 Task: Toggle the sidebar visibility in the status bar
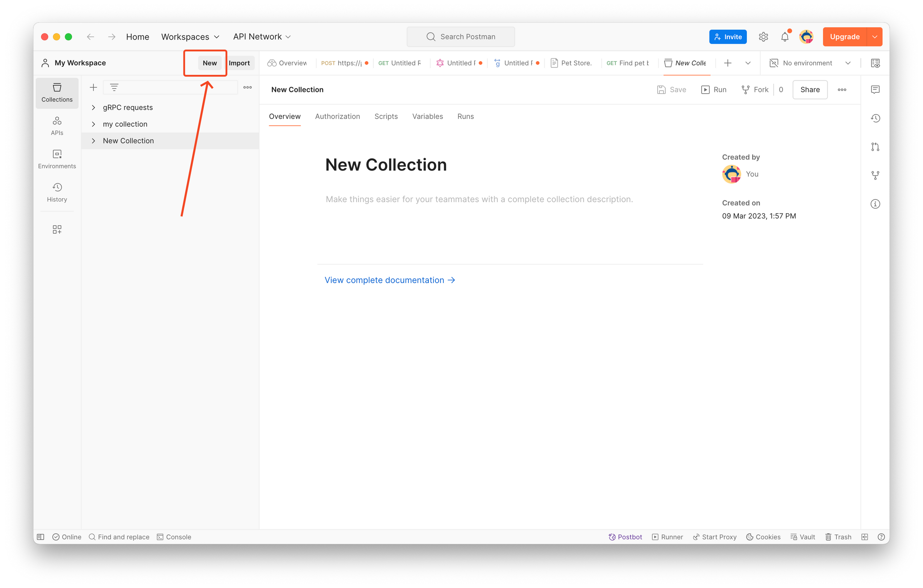tap(40, 537)
